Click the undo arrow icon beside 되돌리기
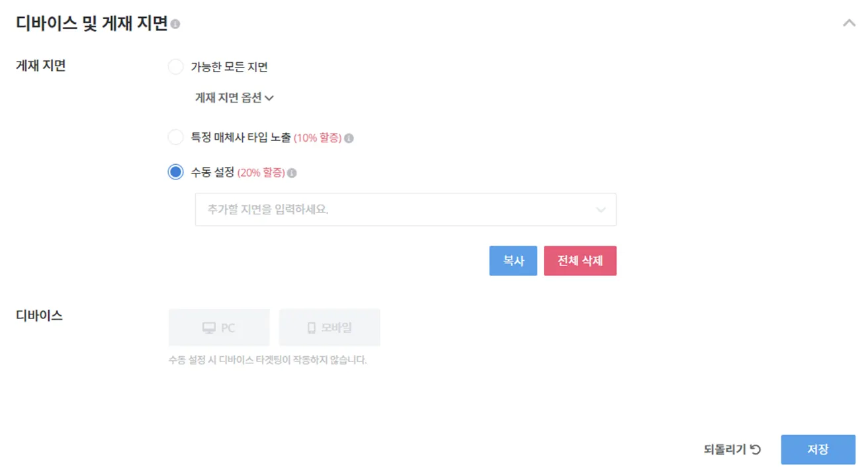The height and width of the screenshot is (472, 868). (x=756, y=449)
